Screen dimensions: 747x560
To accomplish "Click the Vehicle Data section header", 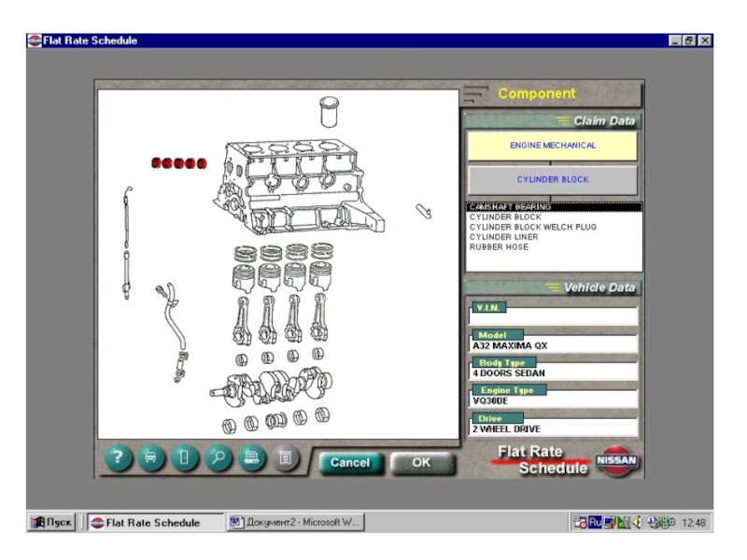I will pyautogui.click(x=553, y=287).
